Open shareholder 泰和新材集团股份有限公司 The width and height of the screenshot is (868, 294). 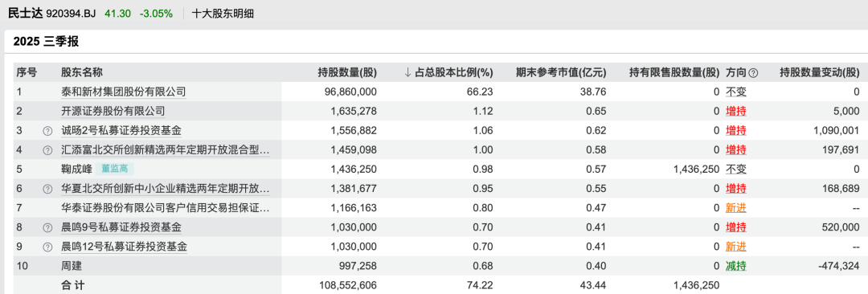tap(124, 92)
